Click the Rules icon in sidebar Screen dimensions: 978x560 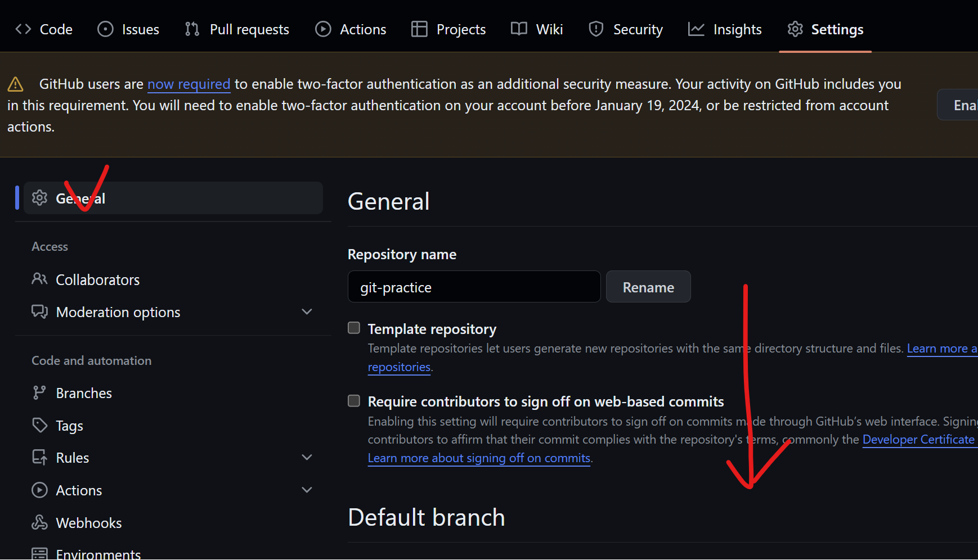[39, 458]
